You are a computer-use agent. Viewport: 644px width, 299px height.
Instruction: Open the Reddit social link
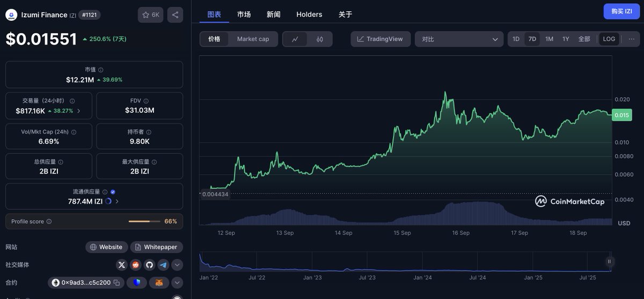point(136,265)
